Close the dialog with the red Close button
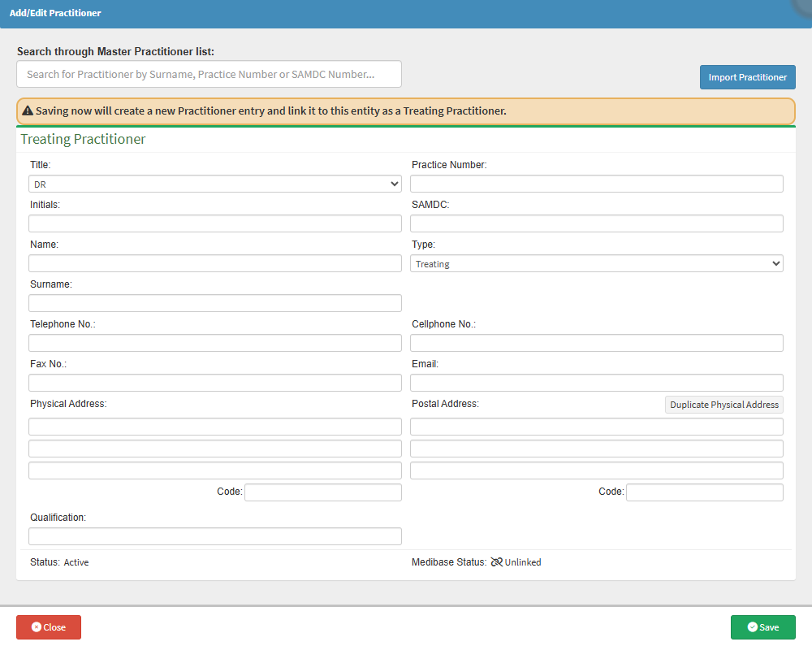Viewport: 812px width, 646px height. point(49,627)
